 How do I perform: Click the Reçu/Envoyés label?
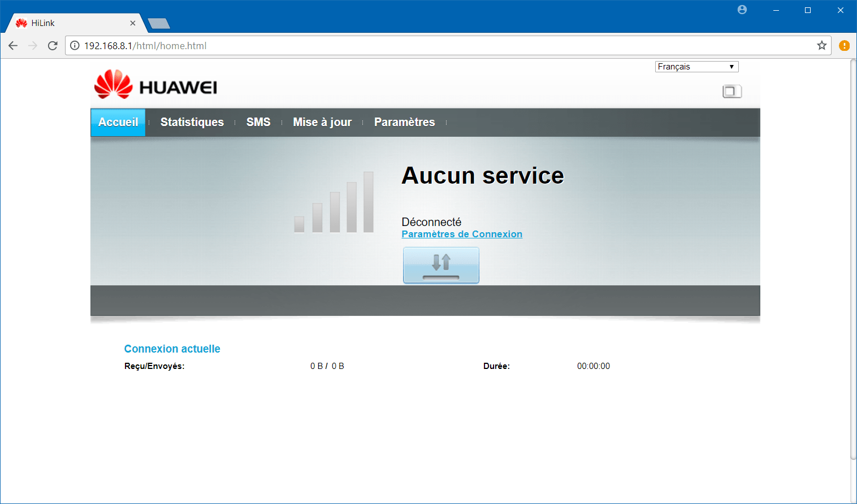pyautogui.click(x=154, y=366)
